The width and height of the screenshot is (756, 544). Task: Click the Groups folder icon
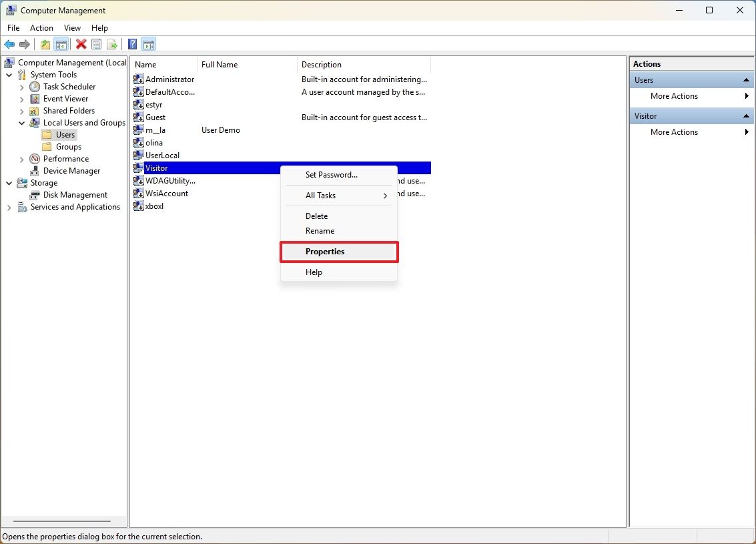coord(47,147)
